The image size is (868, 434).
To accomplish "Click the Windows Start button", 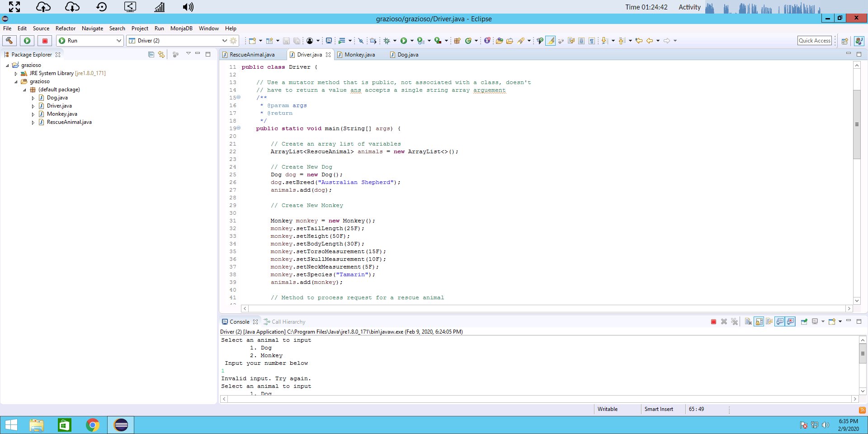I will 11,425.
